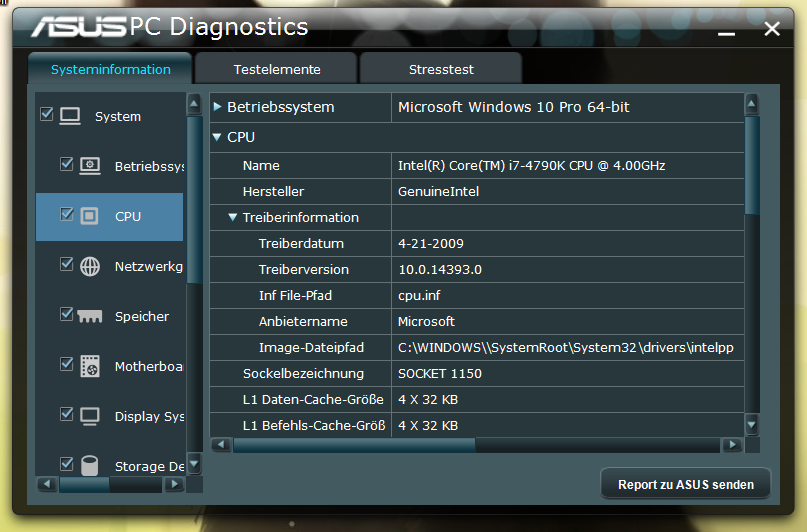Toggle the Display System checkbox
This screenshot has width=807, height=532.
point(66,414)
